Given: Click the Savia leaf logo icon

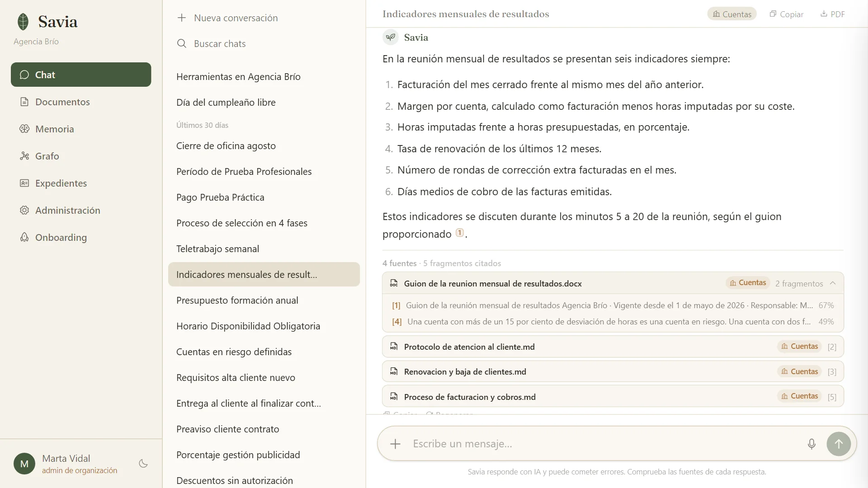Looking at the screenshot, I should click(x=23, y=21).
